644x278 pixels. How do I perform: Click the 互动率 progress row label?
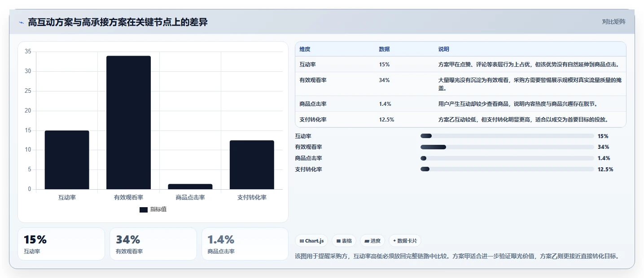coord(303,136)
